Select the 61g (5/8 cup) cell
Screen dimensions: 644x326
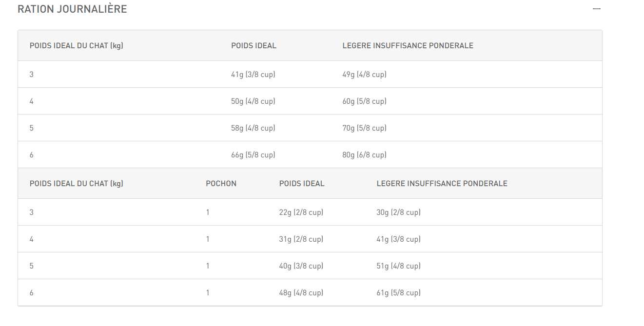(398, 293)
